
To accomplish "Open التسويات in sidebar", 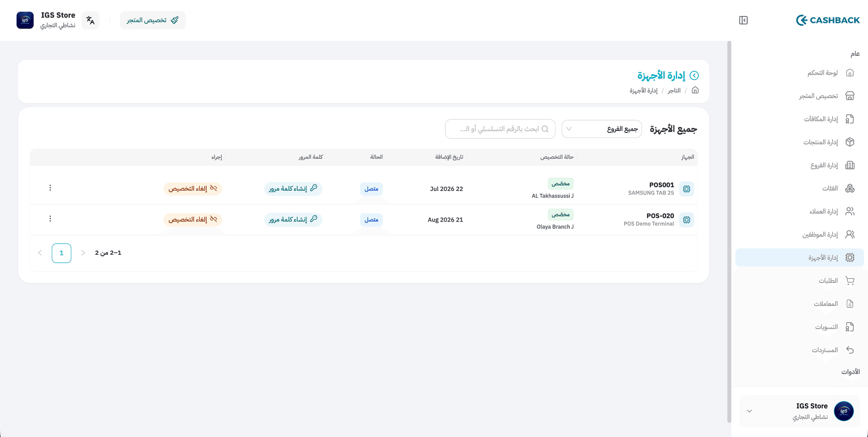I will click(x=799, y=327).
